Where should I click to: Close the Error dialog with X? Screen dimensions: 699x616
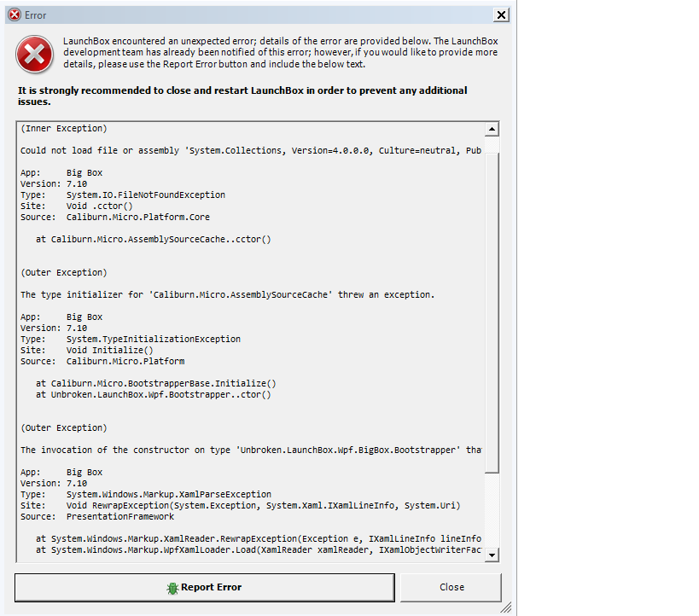[x=501, y=15]
